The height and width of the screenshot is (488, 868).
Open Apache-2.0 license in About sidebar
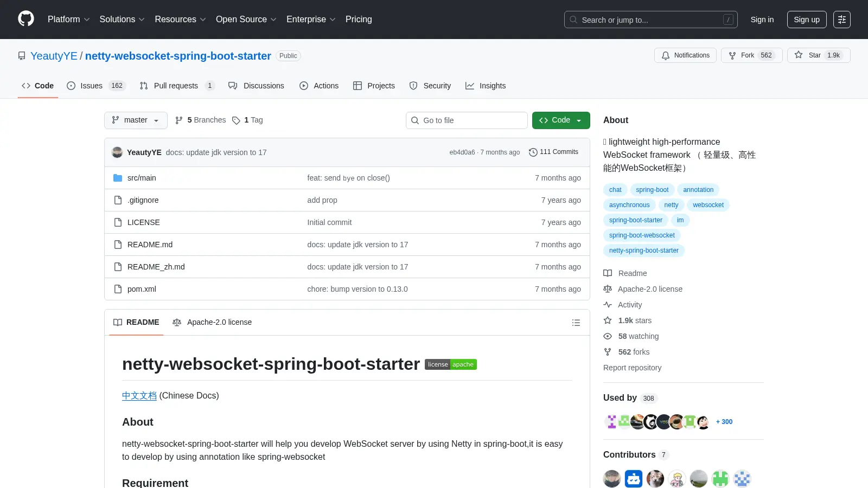point(643,289)
